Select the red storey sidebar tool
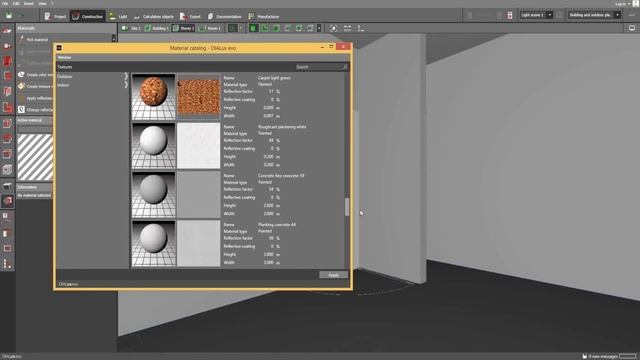Viewport: 640px width, 360px height. (x=7, y=76)
